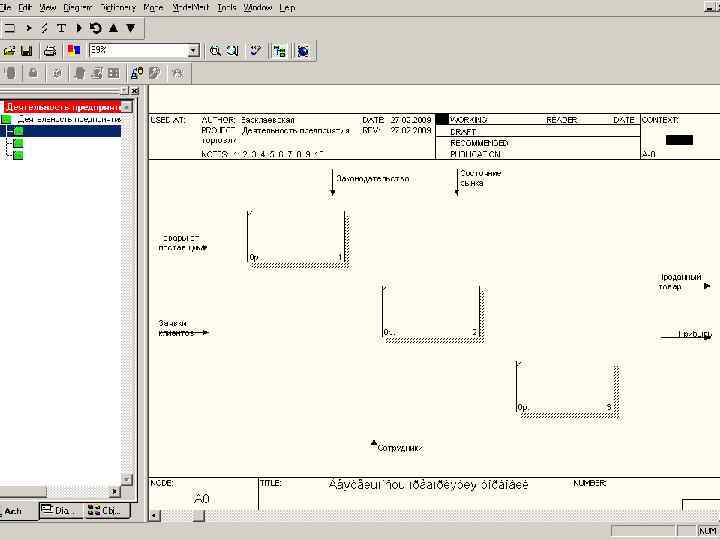Close the Model Explorer panel
Image resolution: width=720 pixels, height=540 pixels.
click(x=135, y=91)
